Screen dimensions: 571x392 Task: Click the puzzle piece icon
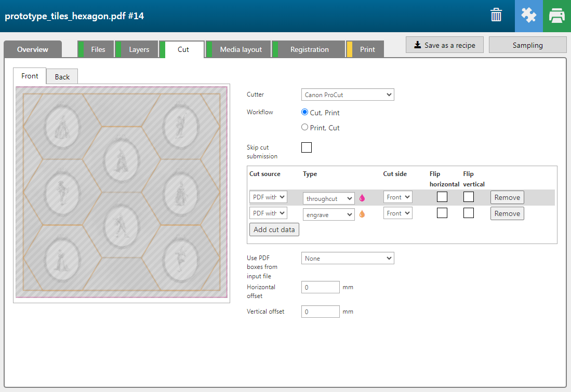click(x=528, y=16)
